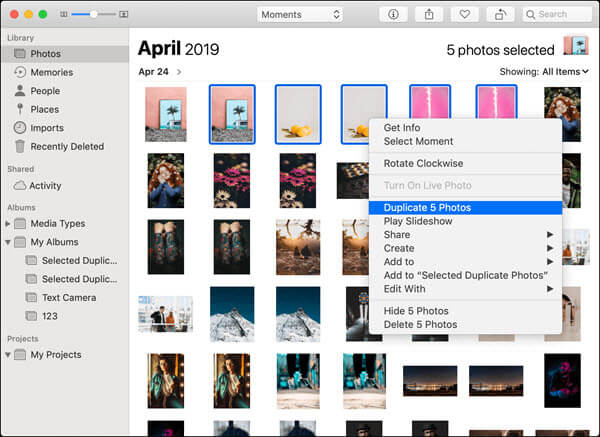This screenshot has width=600, height=437.
Task: Choose Select Moment in context menu
Action: pyautogui.click(x=465, y=141)
